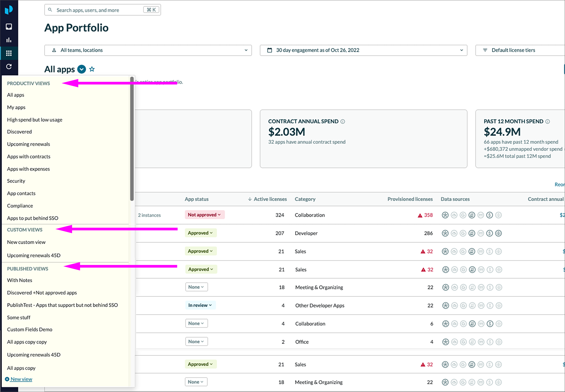Click the dollar spend data source icon on Developer row
This screenshot has height=392, width=565.
click(x=490, y=233)
